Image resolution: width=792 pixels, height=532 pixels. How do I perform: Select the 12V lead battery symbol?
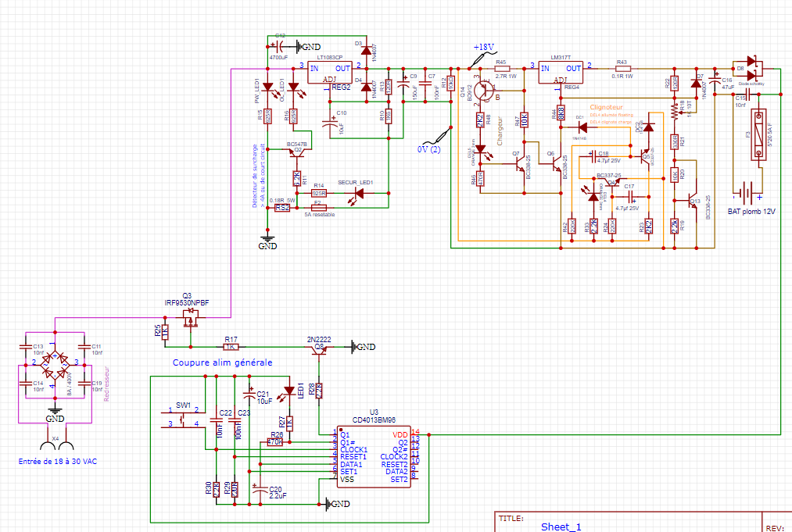tap(747, 193)
